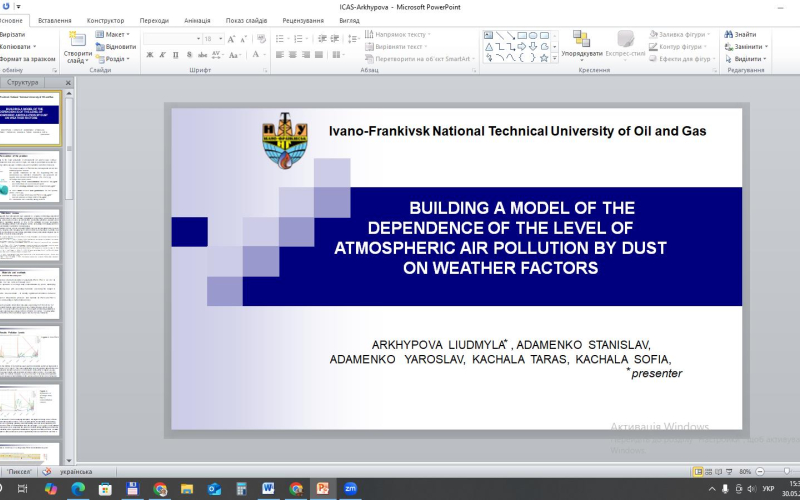
Task: Open the Переходи (Transitions) tab
Action: [154, 20]
